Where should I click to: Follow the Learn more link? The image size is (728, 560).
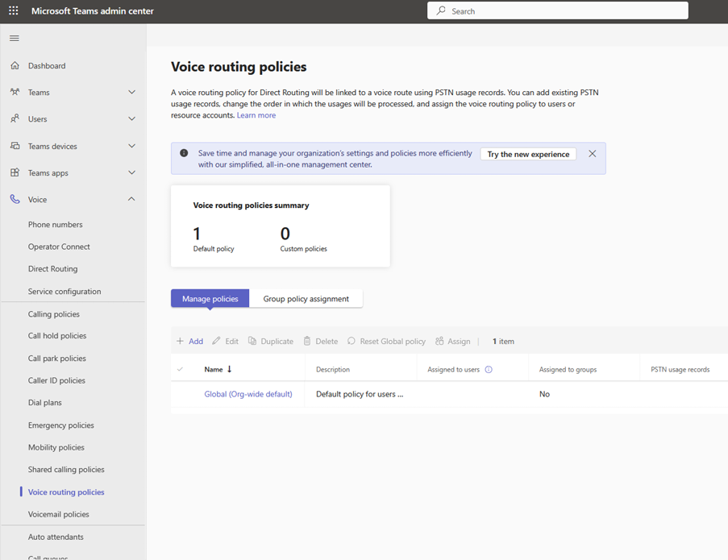[256, 115]
